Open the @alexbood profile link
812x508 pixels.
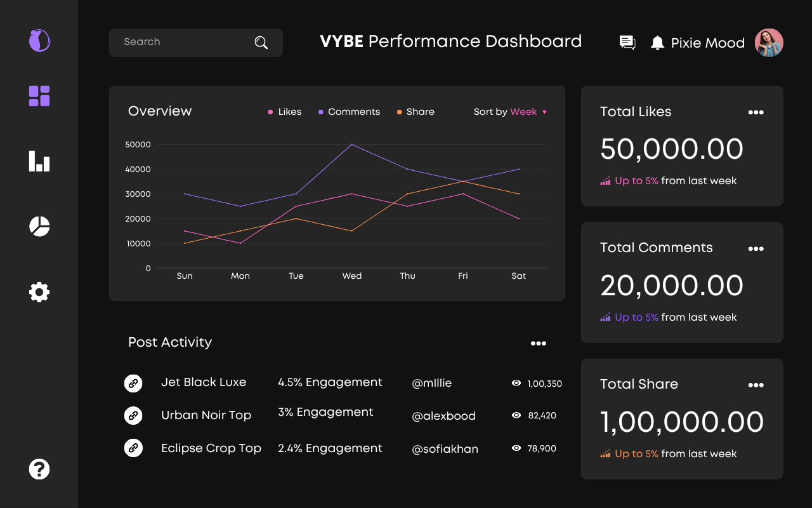coord(444,416)
